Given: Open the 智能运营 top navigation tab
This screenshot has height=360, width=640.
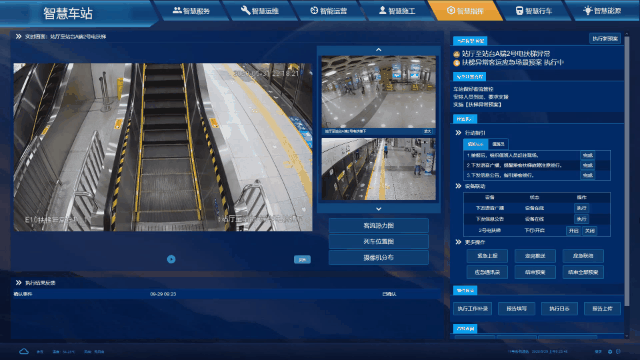Looking at the screenshot, I should click(329, 11).
